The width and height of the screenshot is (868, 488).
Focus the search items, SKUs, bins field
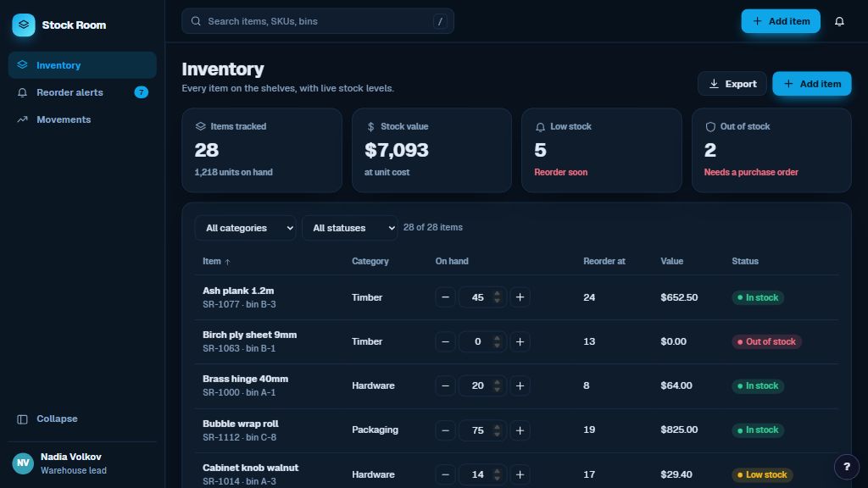pyautogui.click(x=318, y=21)
